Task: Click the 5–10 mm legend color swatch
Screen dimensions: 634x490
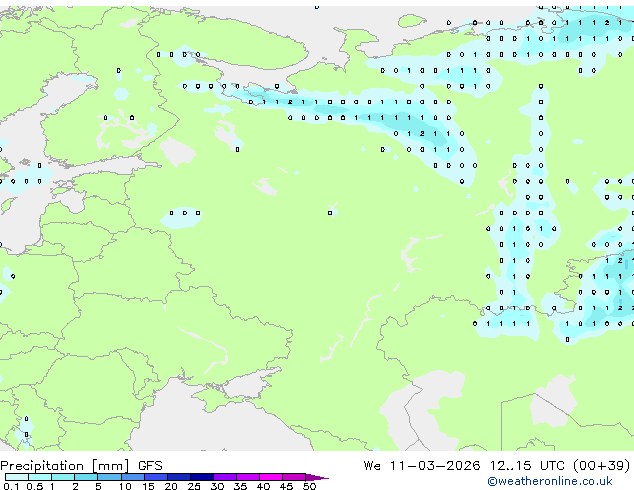Action: click(x=109, y=477)
